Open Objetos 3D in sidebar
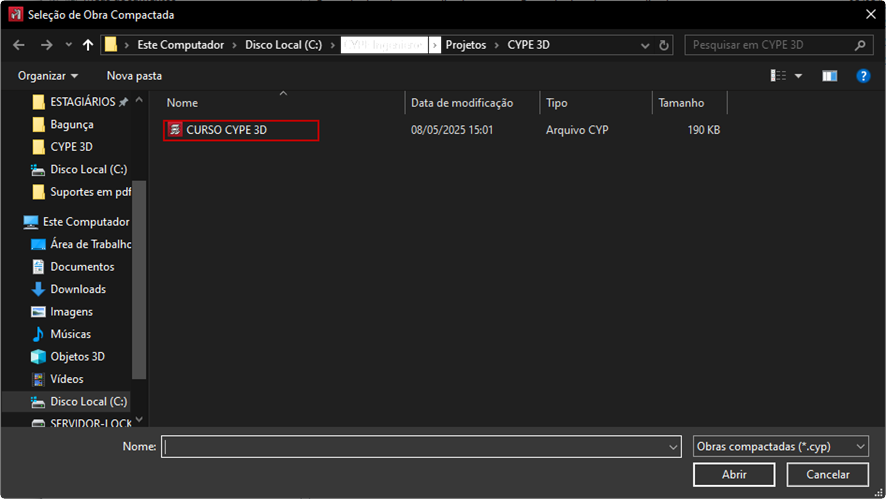Viewport: 886px width, 499px height. [77, 357]
